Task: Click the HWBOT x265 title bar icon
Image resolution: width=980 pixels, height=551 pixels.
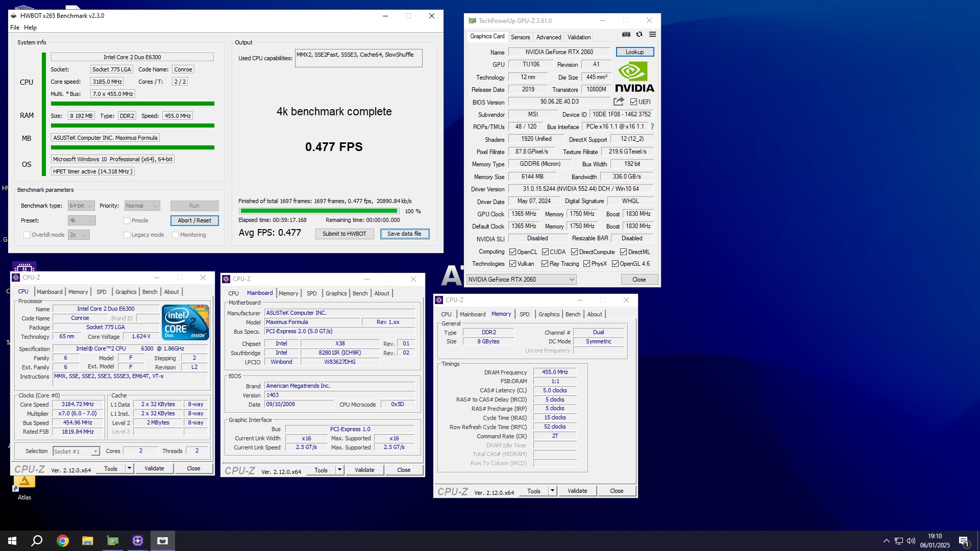Action: tap(14, 16)
